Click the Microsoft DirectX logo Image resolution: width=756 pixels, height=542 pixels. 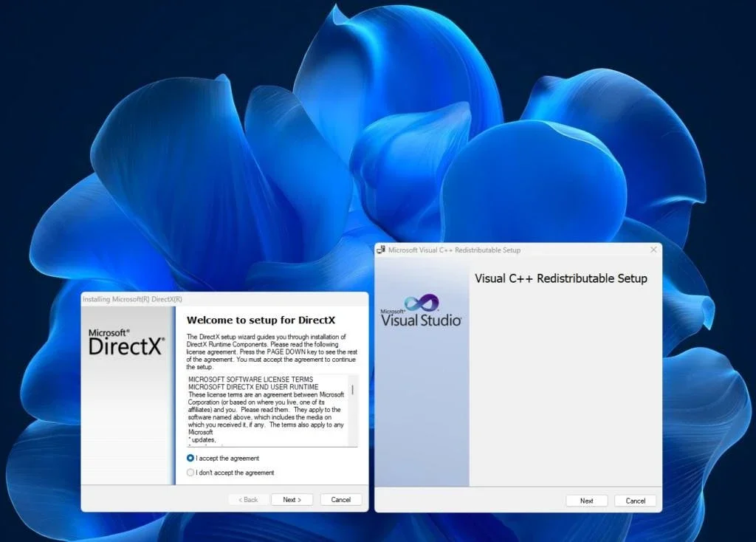[x=126, y=343]
